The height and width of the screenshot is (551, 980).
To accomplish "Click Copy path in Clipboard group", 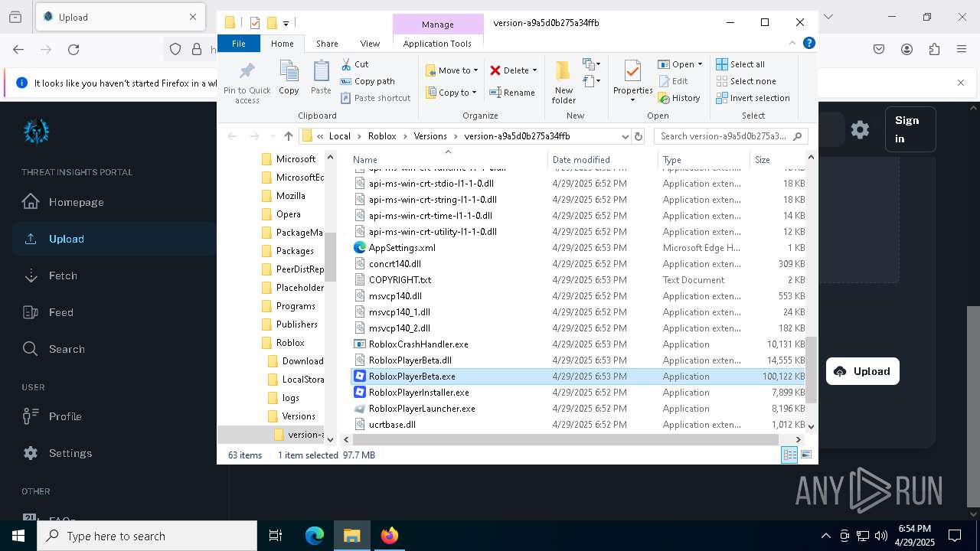I will (367, 81).
